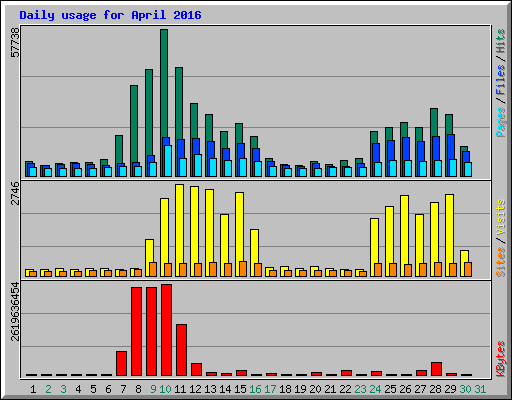This screenshot has height=400, width=512.
Task: Click the red KBytes bar for day 10
Action: coord(166,330)
